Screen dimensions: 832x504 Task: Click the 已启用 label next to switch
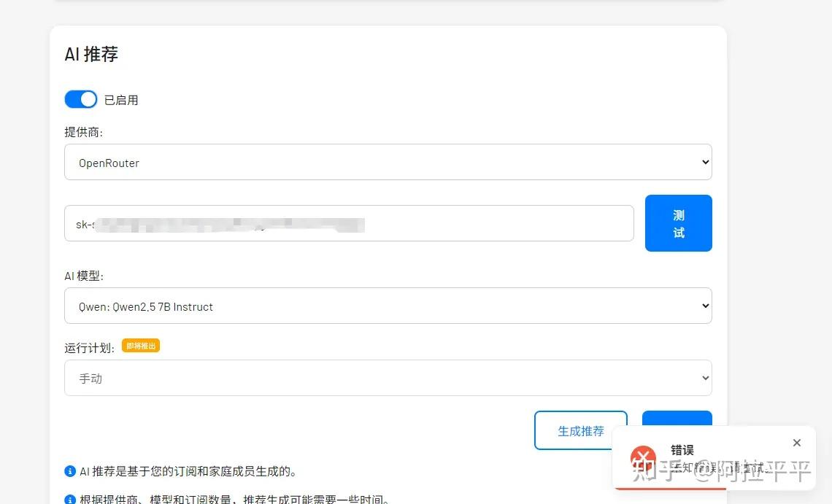121,100
